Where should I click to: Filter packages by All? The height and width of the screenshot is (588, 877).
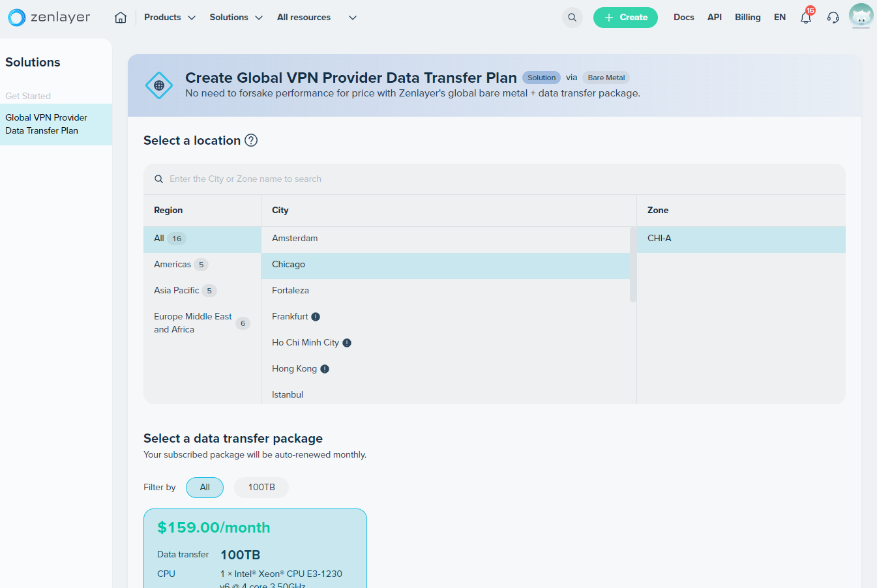click(x=205, y=488)
